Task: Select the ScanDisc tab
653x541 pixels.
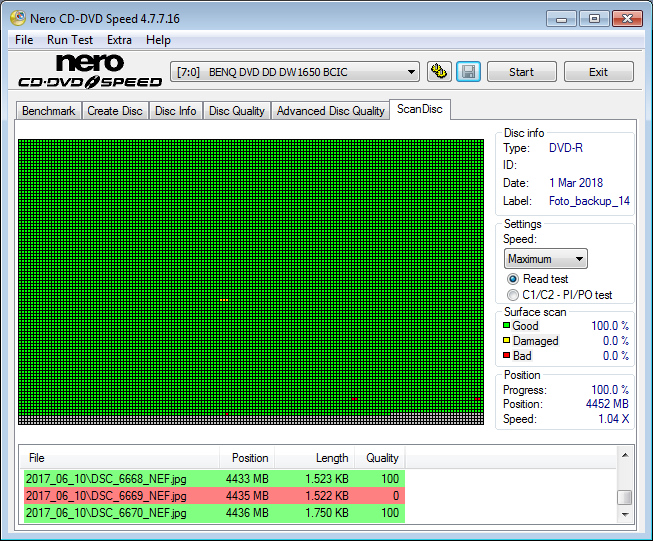Action: [419, 109]
